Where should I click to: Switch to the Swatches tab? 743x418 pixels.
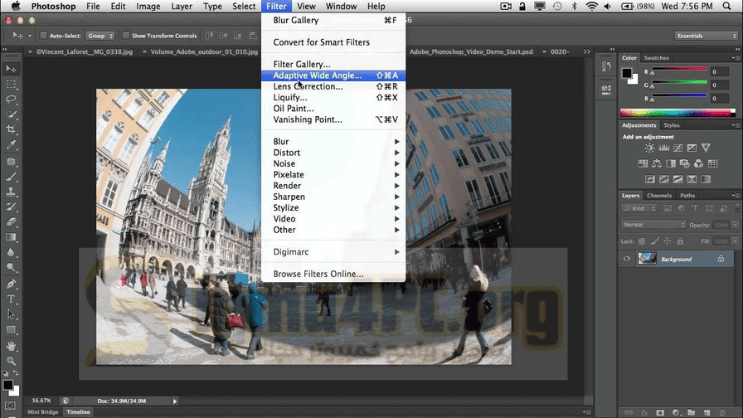coord(656,58)
